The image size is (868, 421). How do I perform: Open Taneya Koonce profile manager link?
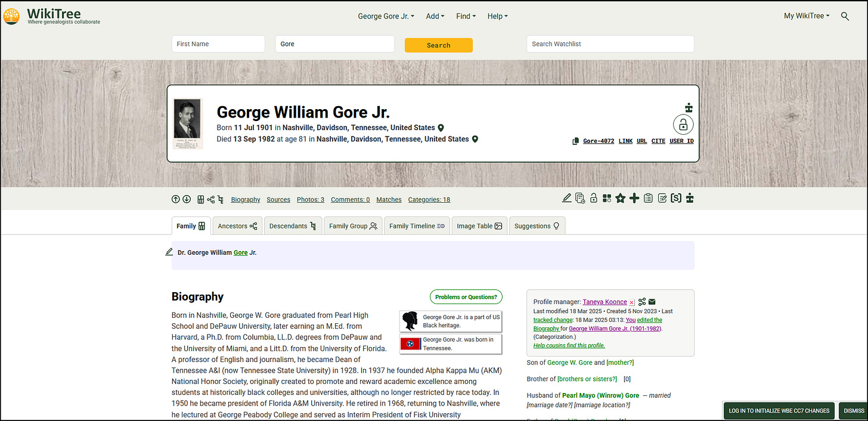[605, 302]
